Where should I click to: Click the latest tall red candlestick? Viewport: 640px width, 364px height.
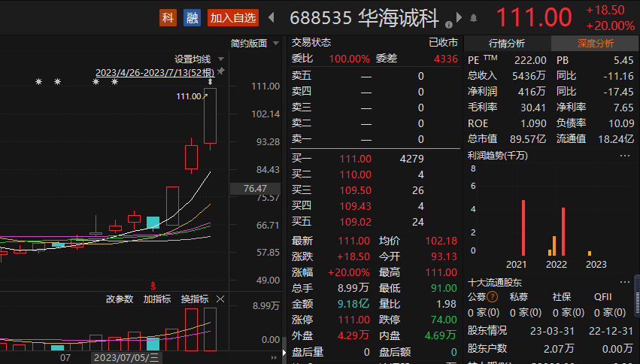point(211,116)
